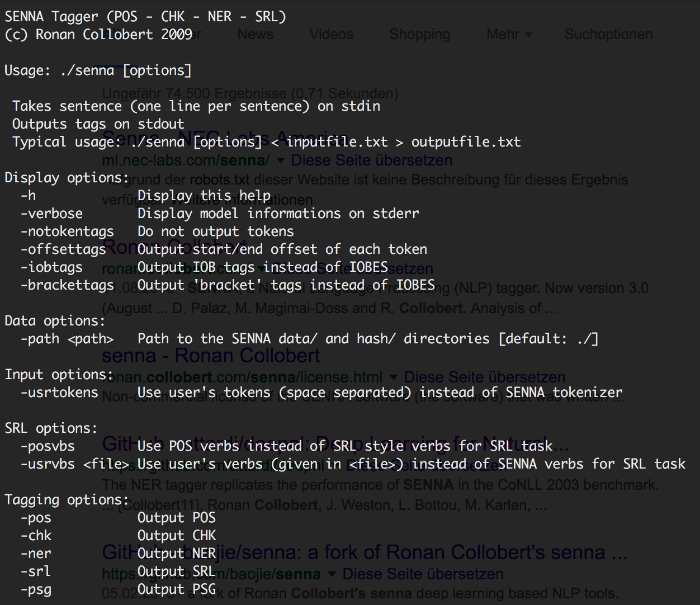700x605 pixels.
Task: Click Diese Seite übersetzen next to license.html
Action: coord(485,377)
